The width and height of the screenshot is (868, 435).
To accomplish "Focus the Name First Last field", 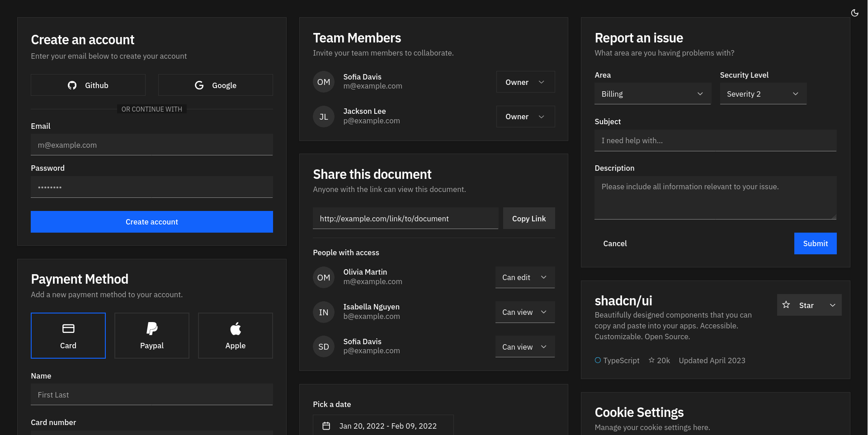I will pos(152,394).
